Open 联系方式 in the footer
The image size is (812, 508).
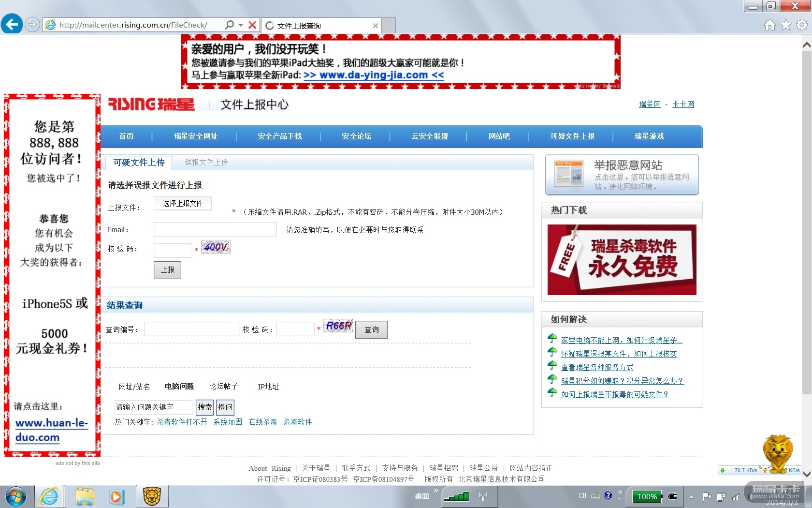pos(356,468)
